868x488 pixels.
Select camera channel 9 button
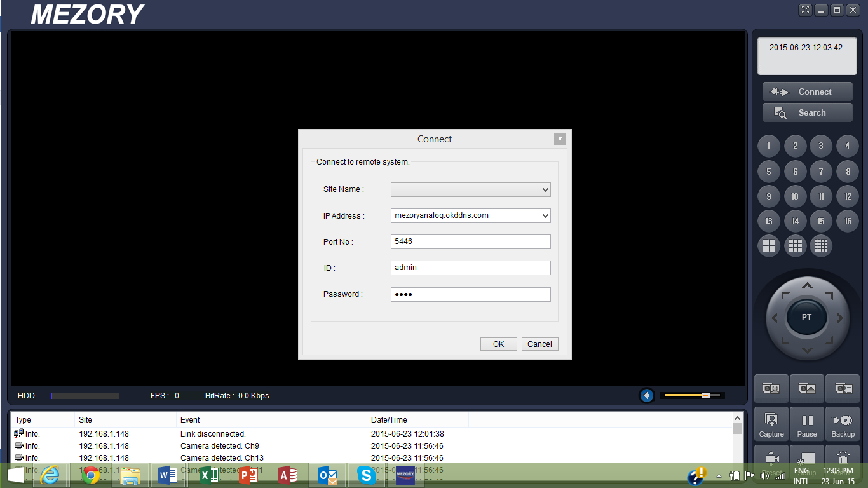769,196
